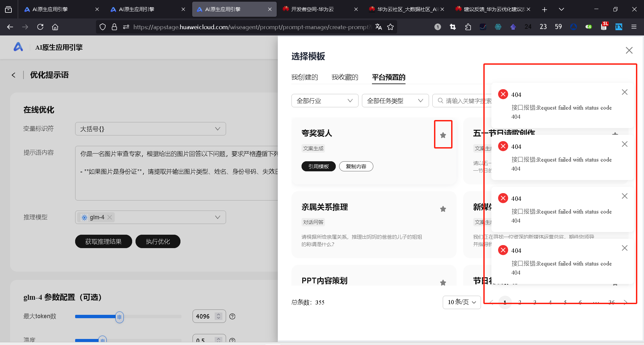The height and width of the screenshot is (345, 644).
Task: Open the 全部行业 filter dropdown
Action: tap(325, 101)
